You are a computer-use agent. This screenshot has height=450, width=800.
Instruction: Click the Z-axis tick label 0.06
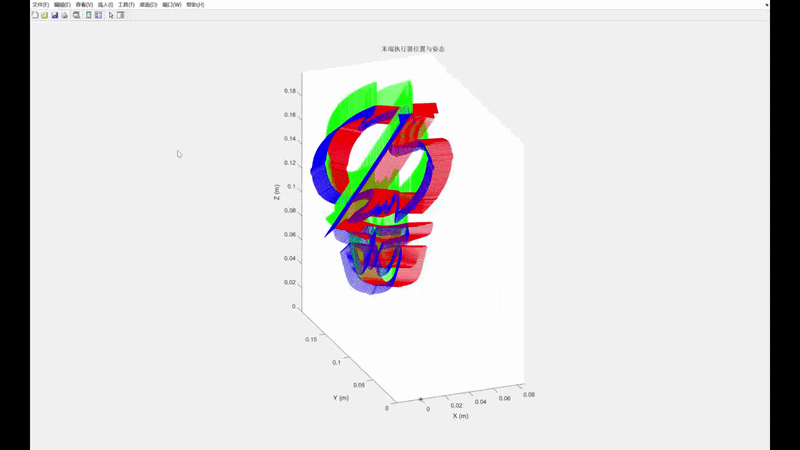tap(290, 235)
